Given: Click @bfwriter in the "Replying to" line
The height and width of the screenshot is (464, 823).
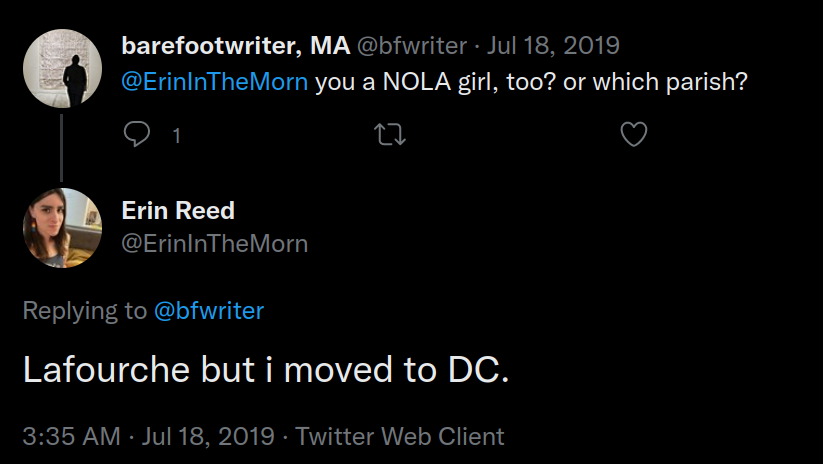Looking at the screenshot, I should [208, 311].
